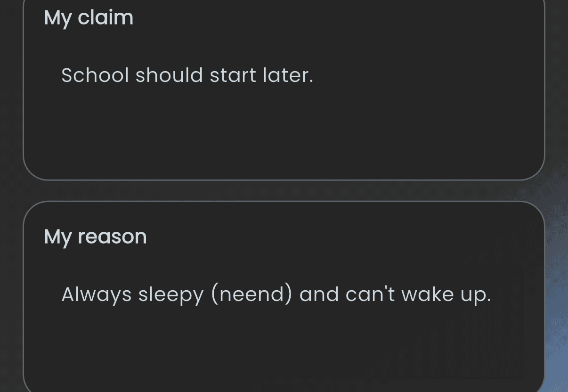Click the 'My reason' heading label

coord(95,237)
